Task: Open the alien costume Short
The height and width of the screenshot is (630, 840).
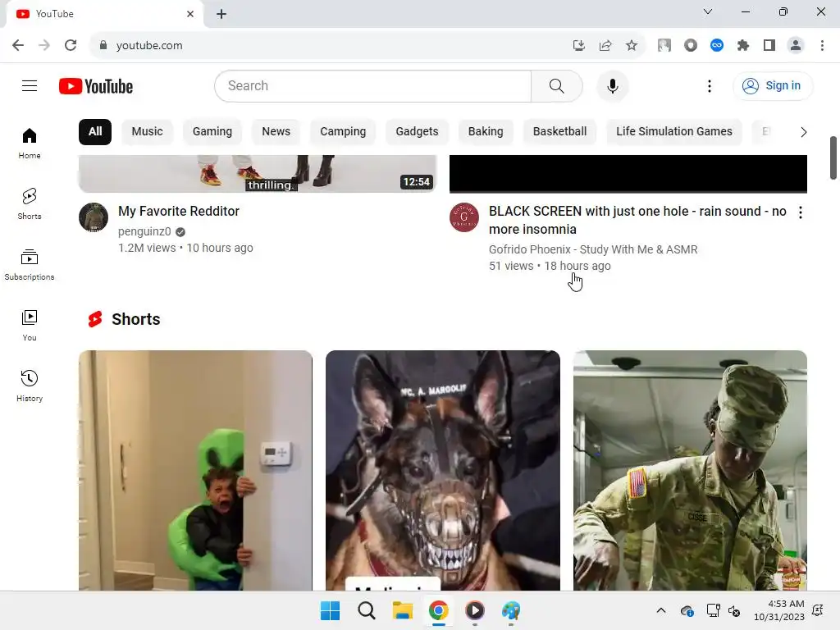Action: [x=195, y=470]
